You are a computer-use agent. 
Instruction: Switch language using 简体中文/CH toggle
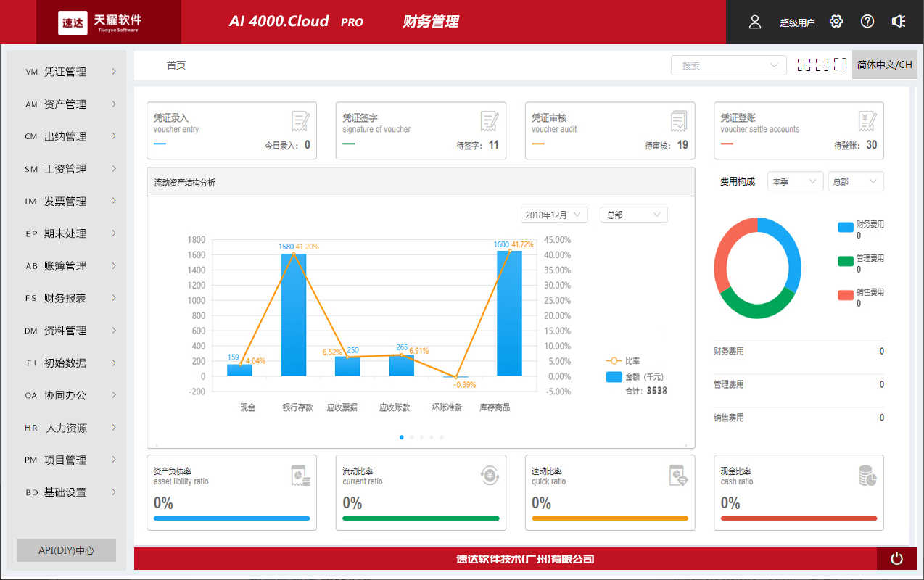[883, 64]
